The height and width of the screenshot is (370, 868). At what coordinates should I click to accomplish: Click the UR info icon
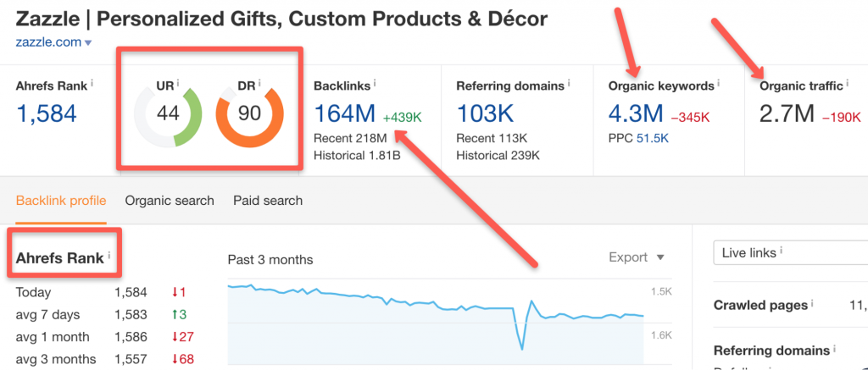(178, 84)
